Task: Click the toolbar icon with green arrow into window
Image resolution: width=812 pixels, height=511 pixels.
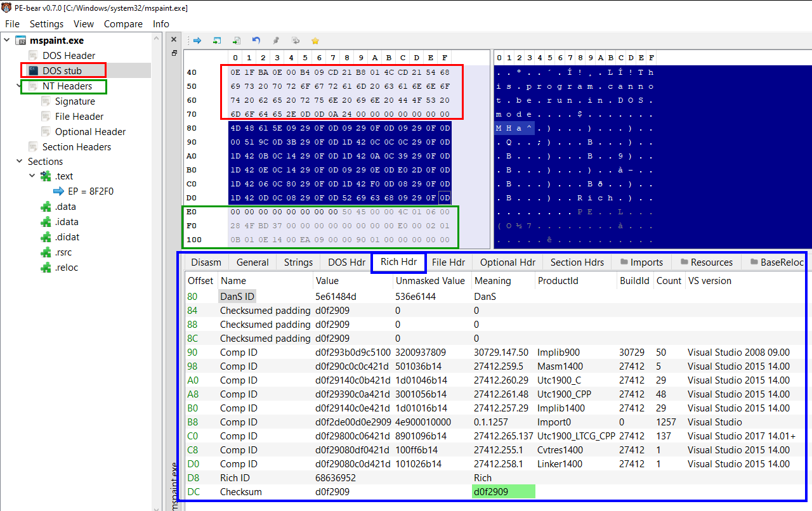Action: pos(217,40)
